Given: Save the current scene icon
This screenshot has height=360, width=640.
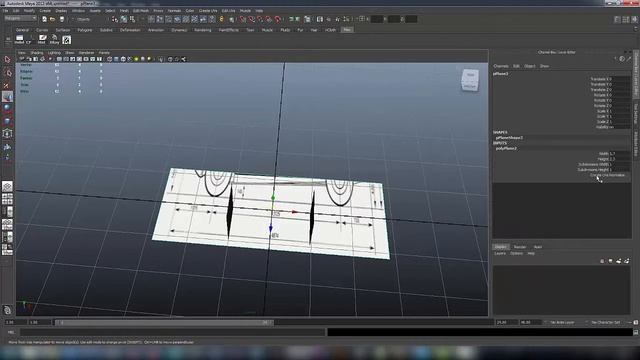Looking at the screenshot, I should pos(62,19).
